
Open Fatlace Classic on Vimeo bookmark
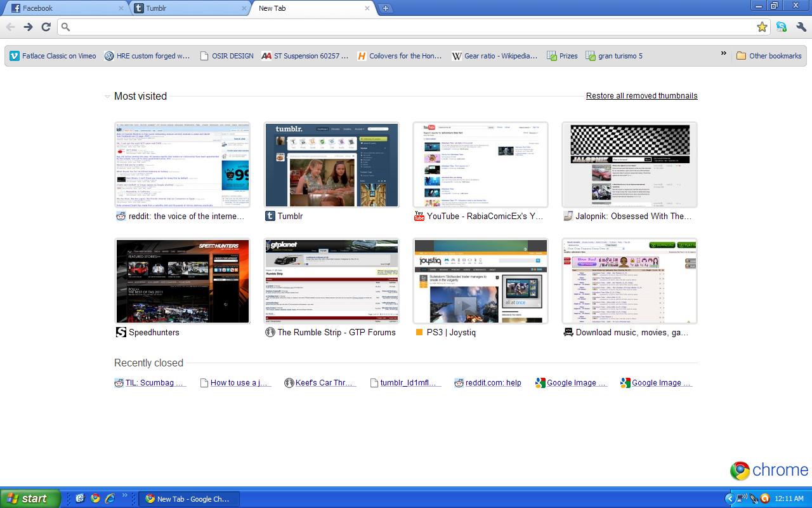click(x=53, y=56)
